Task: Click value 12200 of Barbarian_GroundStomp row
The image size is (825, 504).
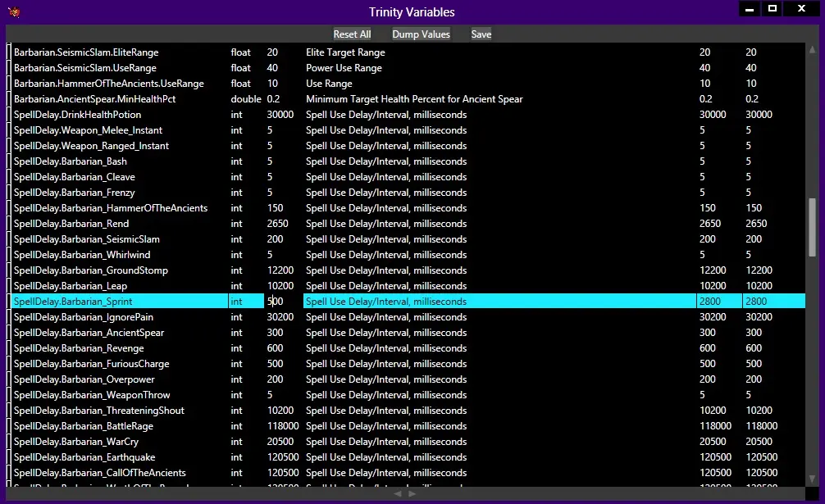Action: 280,270
